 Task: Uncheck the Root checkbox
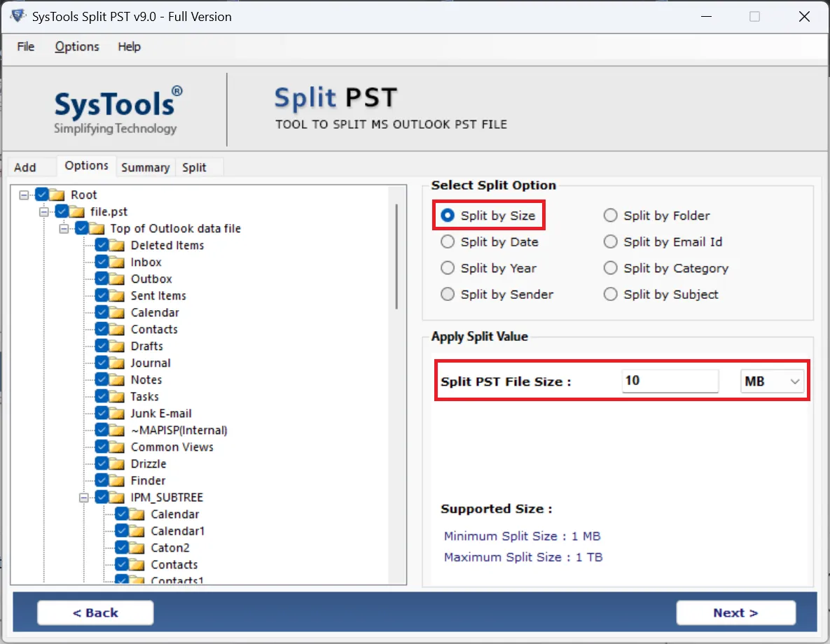(42, 194)
